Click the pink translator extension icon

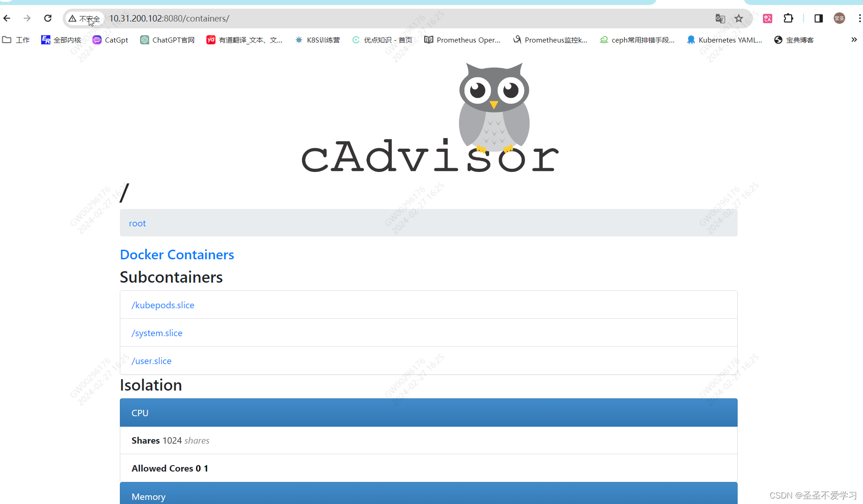[768, 19]
